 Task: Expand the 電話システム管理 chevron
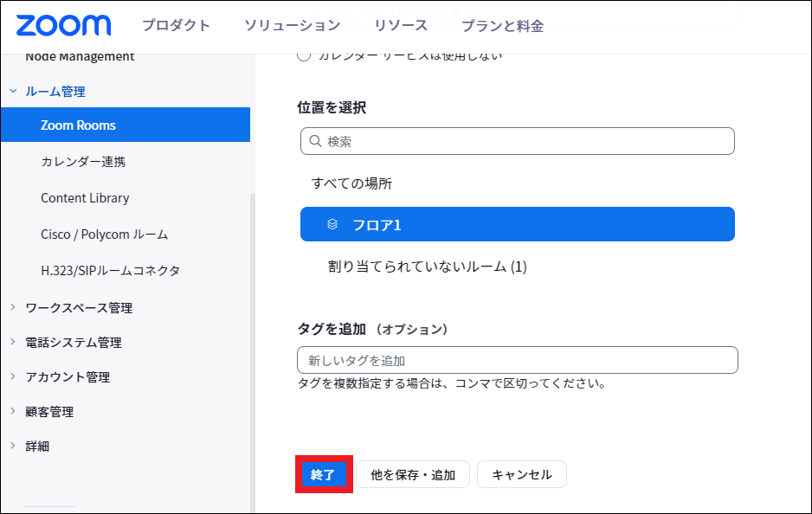click(x=13, y=342)
